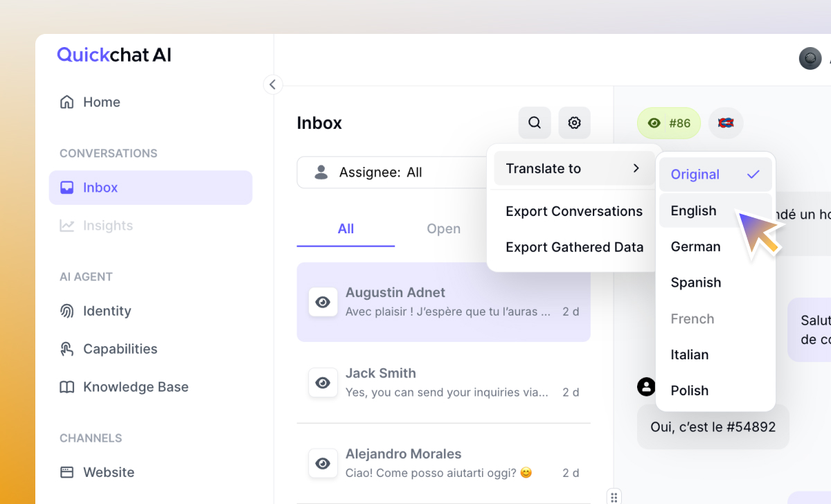This screenshot has height=504, width=831.
Task: Switch to the Open tab
Action: (443, 228)
